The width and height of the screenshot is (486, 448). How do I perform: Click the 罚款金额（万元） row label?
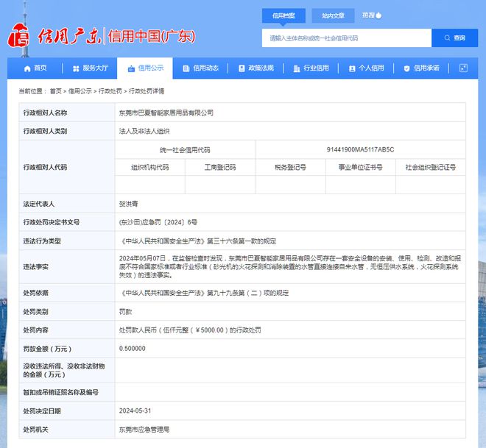47,349
